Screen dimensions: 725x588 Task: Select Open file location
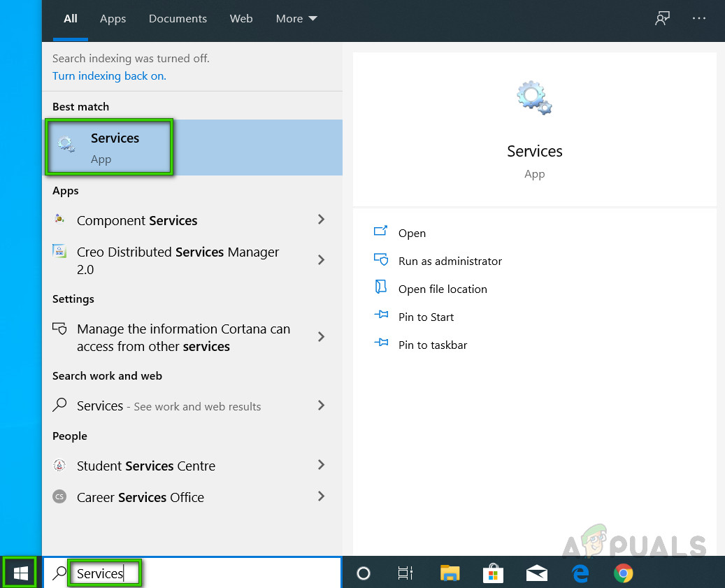[443, 289]
